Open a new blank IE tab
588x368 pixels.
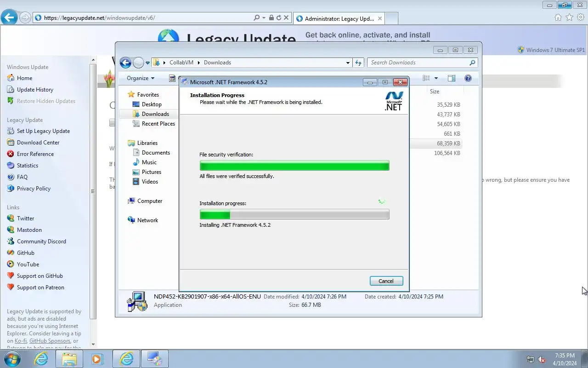pos(391,19)
